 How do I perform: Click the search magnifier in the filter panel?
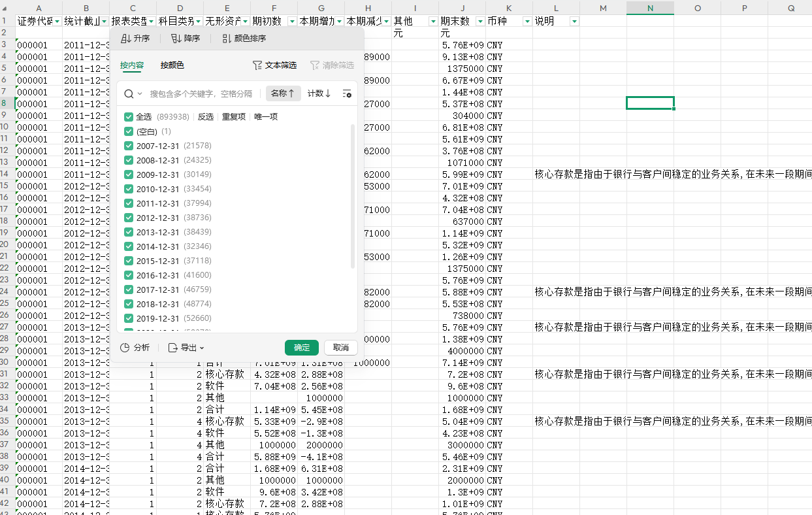click(129, 93)
